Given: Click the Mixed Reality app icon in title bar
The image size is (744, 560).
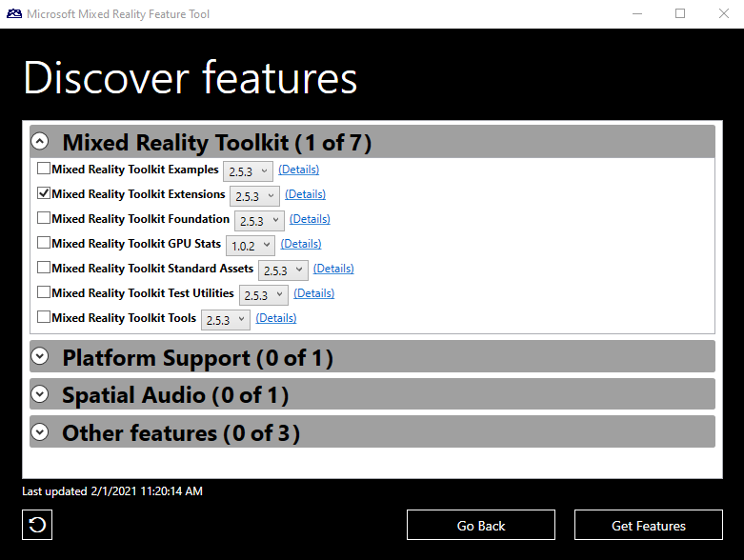Looking at the screenshot, I should pos(14,14).
